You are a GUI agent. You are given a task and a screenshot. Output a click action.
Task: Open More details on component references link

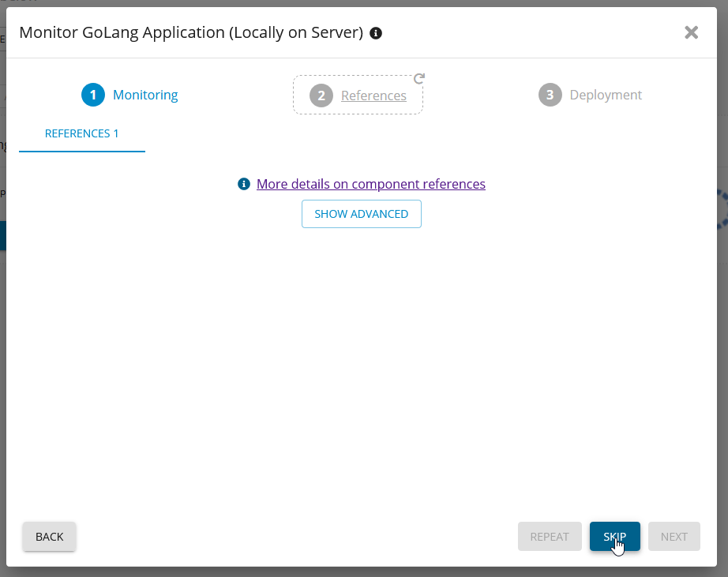pos(371,184)
